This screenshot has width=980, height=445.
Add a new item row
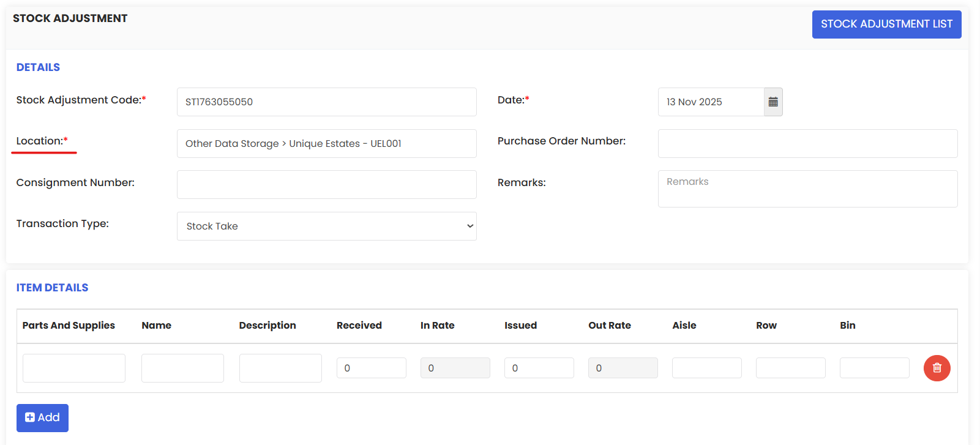coord(42,418)
